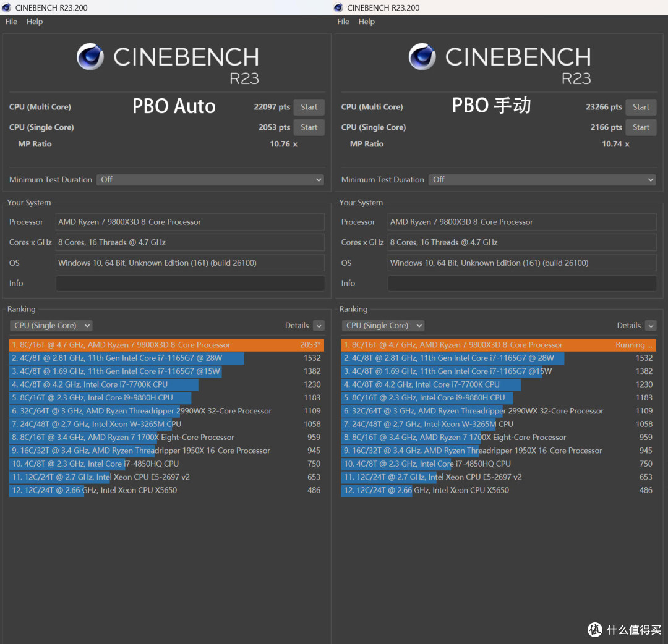Select Threadripper 2990WX row in right window
This screenshot has width=668, height=644.
499,411
